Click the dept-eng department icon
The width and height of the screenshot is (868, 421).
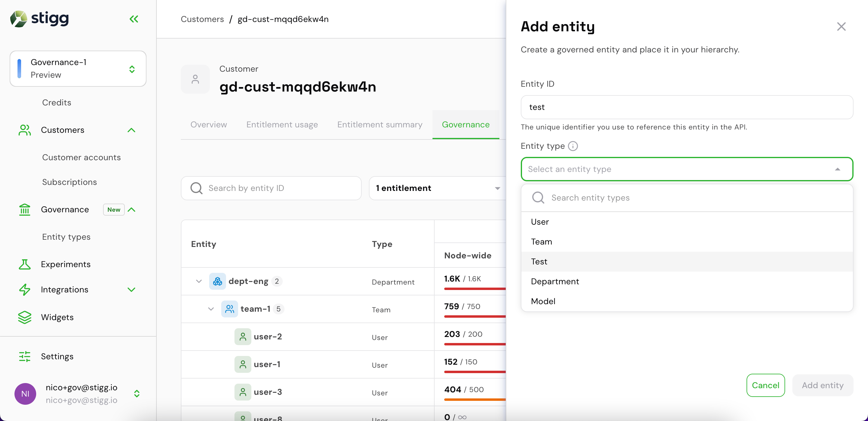tap(217, 281)
